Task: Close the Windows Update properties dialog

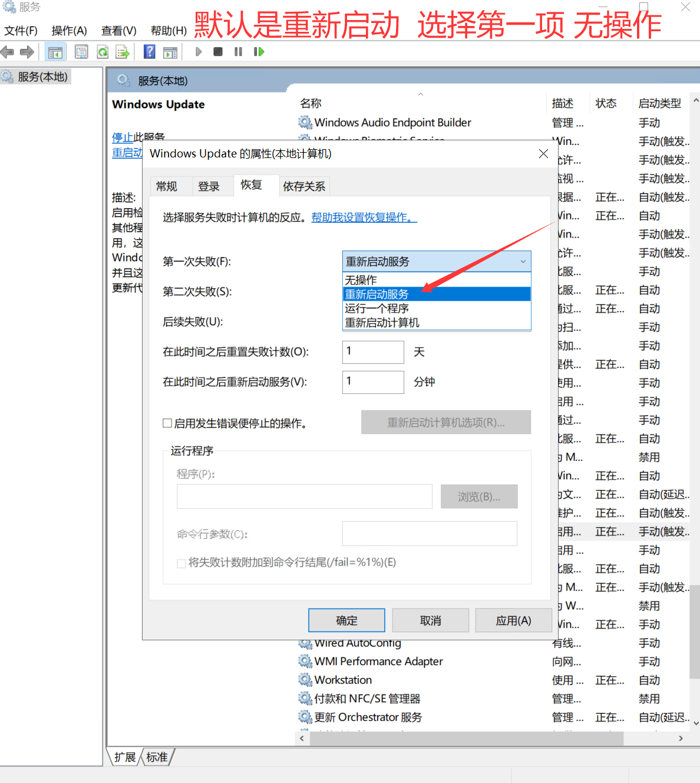Action: pos(543,153)
